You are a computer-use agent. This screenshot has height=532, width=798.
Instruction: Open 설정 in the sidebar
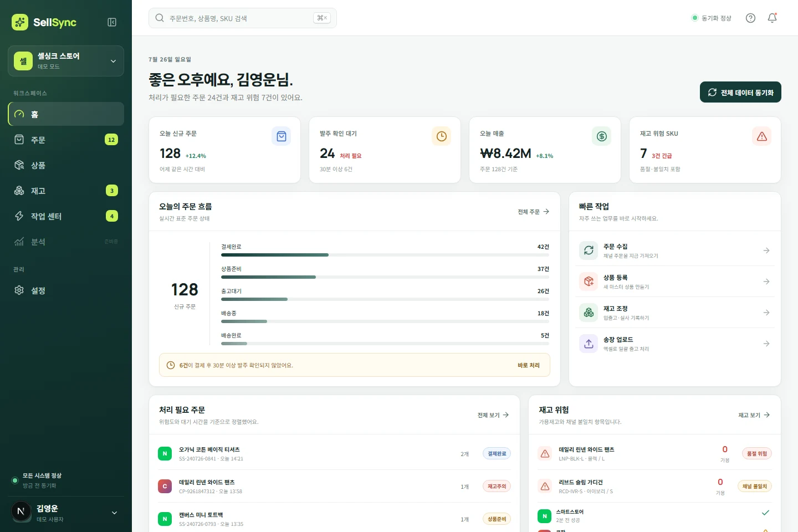tap(66, 290)
